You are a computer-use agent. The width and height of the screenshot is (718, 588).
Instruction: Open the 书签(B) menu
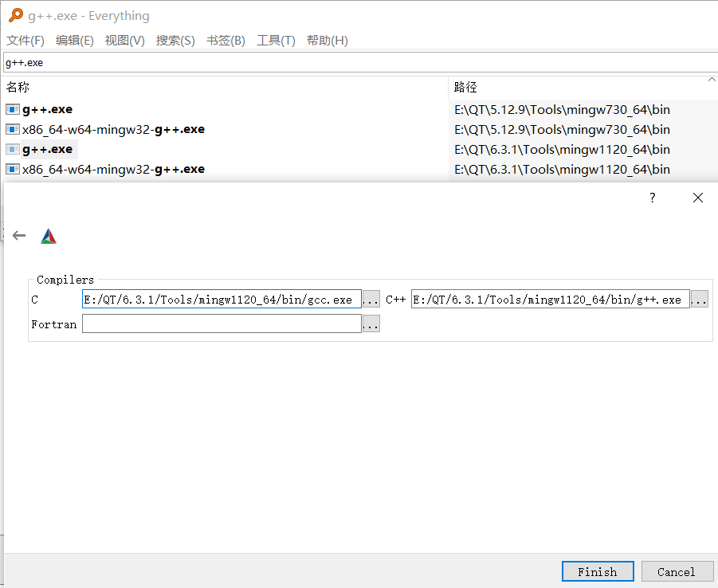pos(226,41)
